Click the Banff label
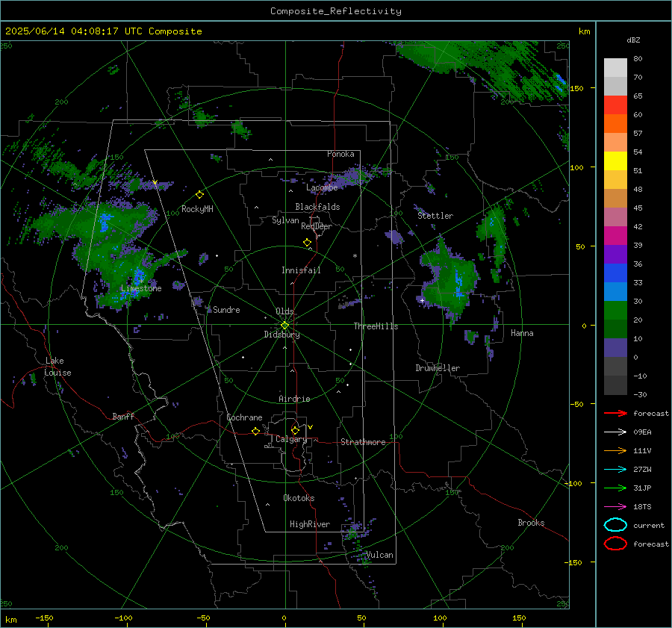Image resolution: width=672 pixels, height=628 pixels. point(123,416)
